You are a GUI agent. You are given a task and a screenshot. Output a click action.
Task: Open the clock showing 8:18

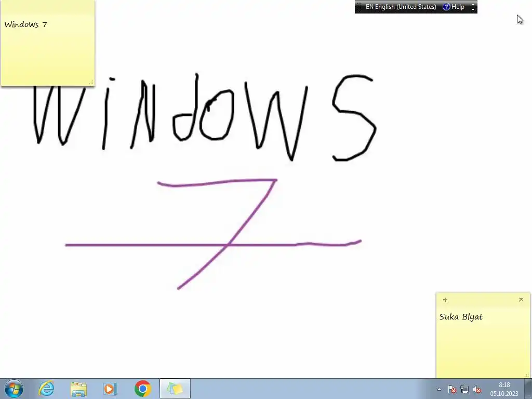tap(504, 389)
